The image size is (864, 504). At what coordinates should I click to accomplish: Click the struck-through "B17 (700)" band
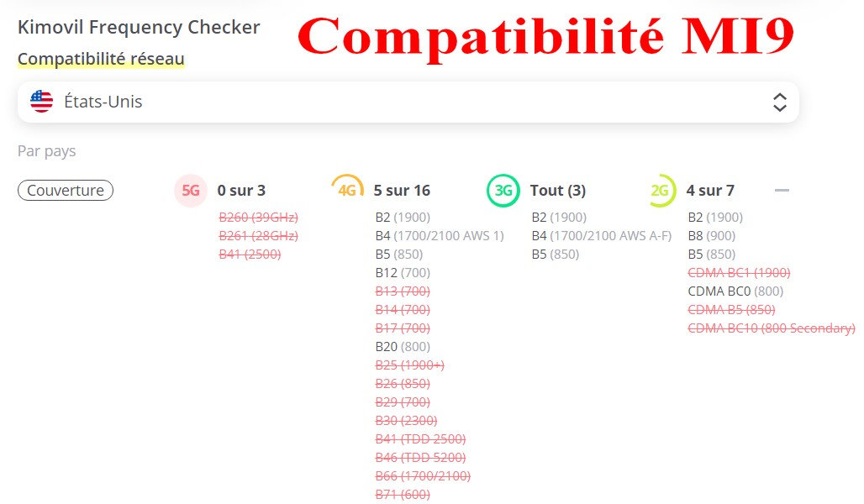click(x=403, y=328)
